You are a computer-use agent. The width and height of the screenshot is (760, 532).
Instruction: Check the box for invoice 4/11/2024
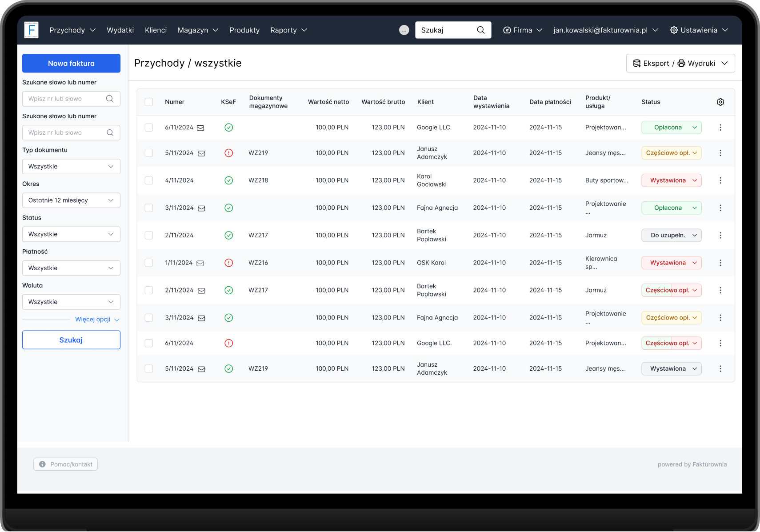(x=149, y=180)
